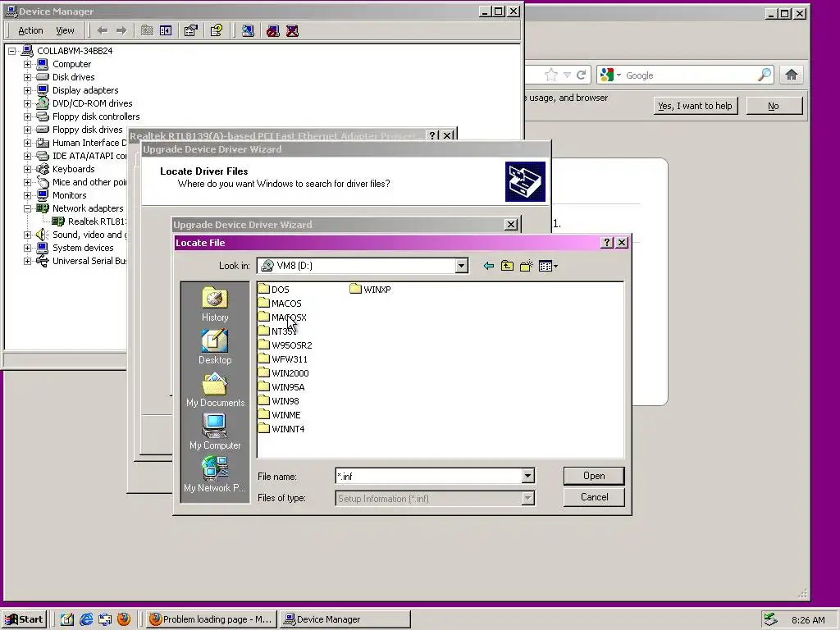Collapse the COLLABVM-34BB24 root node
Viewport: 840px width, 630px height.
[11, 51]
